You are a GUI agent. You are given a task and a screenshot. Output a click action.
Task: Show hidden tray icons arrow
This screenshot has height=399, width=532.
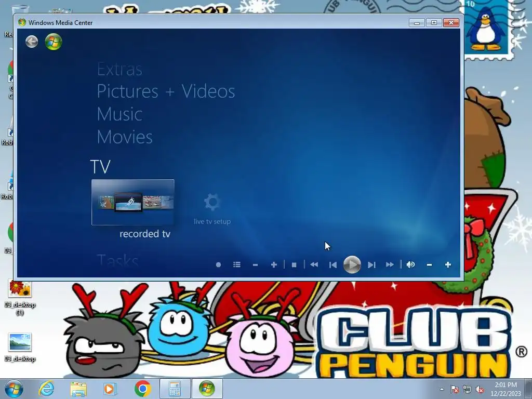click(442, 390)
